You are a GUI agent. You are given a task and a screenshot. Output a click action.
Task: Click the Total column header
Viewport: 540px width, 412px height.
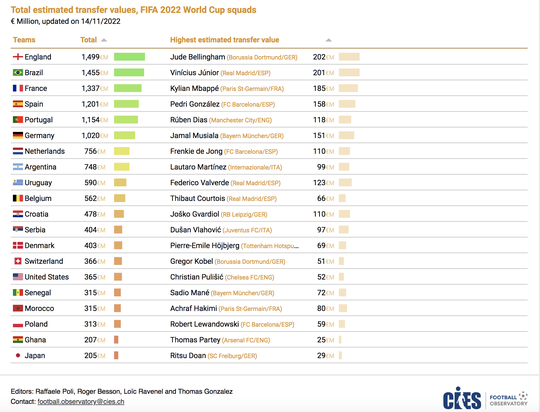(89, 40)
